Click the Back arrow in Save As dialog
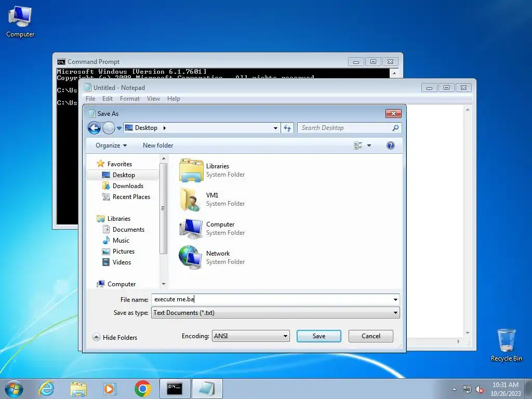The height and width of the screenshot is (399, 532). click(95, 128)
